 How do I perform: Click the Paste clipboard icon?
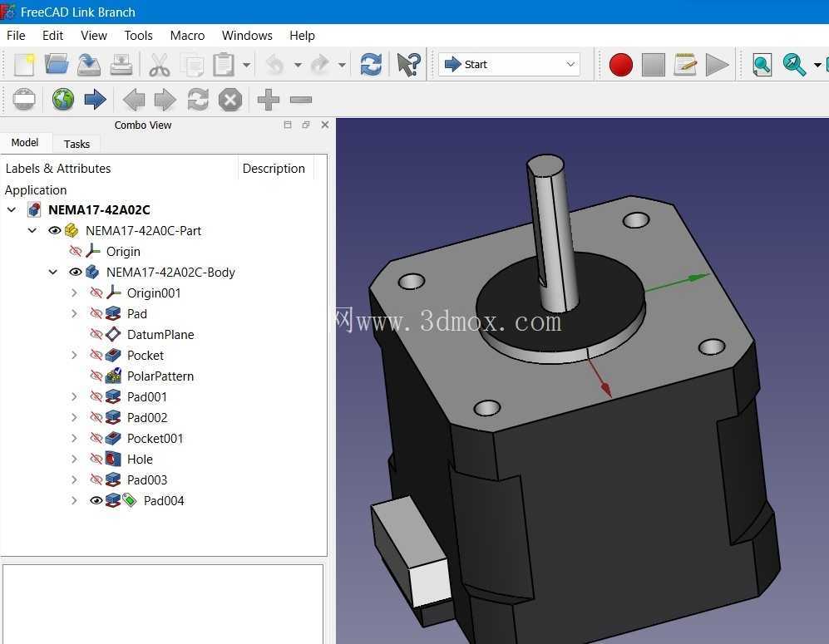coord(224,65)
